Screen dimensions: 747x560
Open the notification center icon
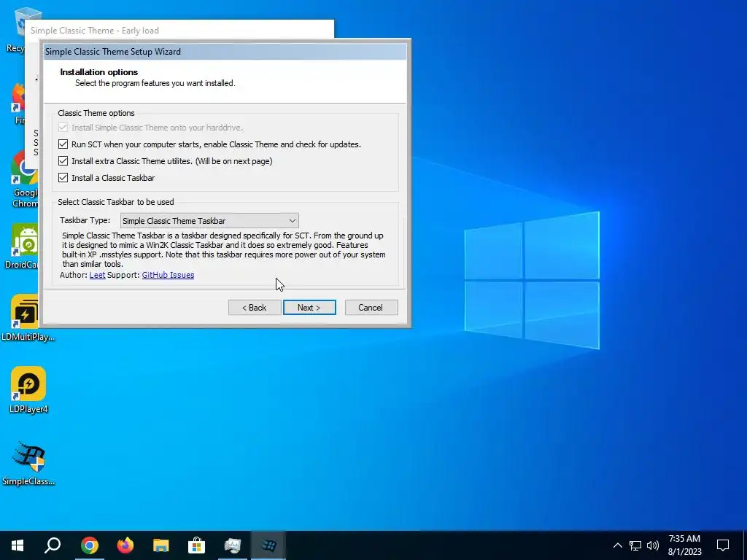(723, 545)
